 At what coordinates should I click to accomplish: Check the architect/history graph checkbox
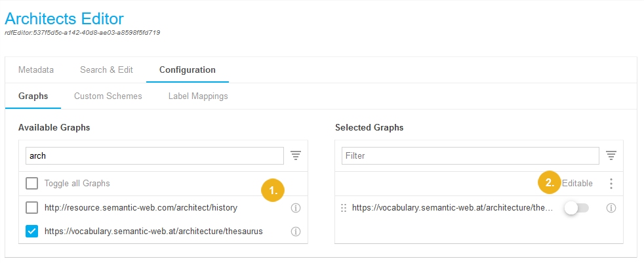click(31, 208)
